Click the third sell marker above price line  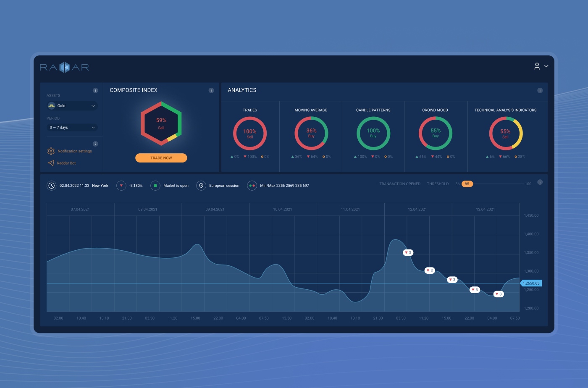452,280
